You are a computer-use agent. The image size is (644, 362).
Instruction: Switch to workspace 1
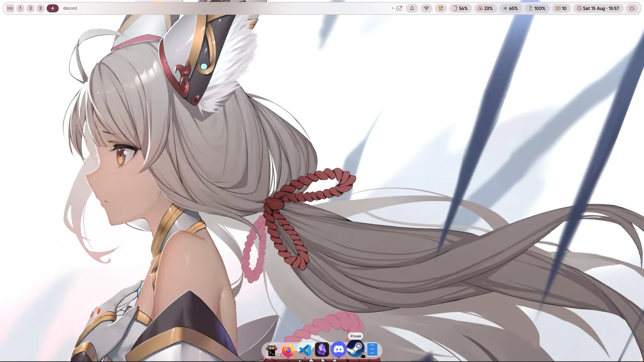20,8
